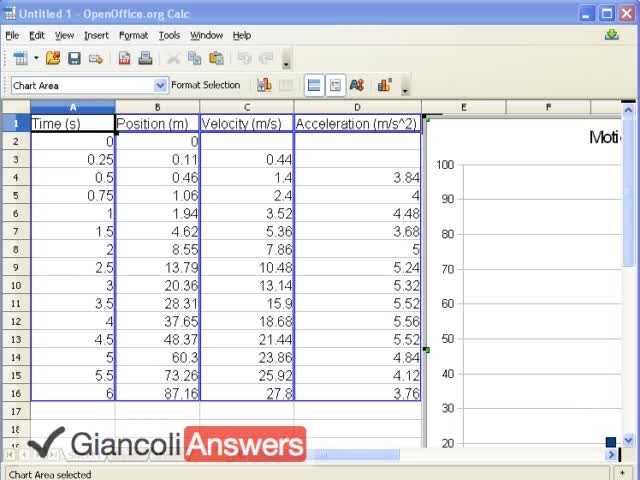Viewport: 640px width, 480px height.
Task: Click the 'Chart Area selected' status bar text
Action: [50, 474]
